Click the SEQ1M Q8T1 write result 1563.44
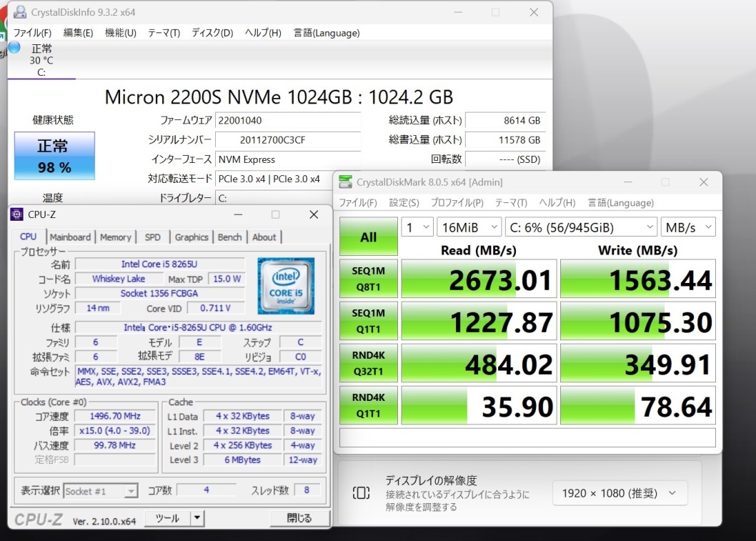The image size is (756, 541). pos(638,279)
